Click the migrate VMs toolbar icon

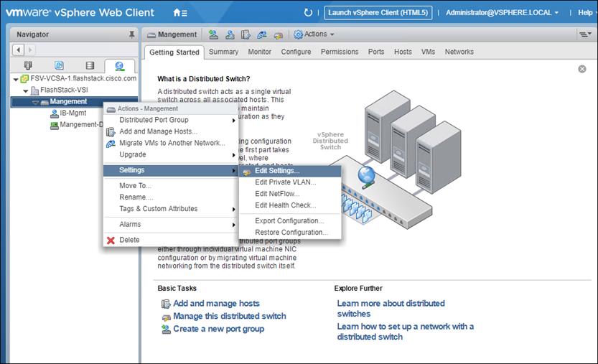click(262, 34)
